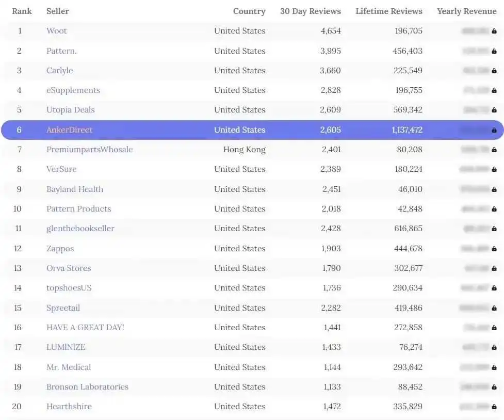This screenshot has height=420, width=504.
Task: Click the lock icon in VerSure row
Action: pos(494,169)
